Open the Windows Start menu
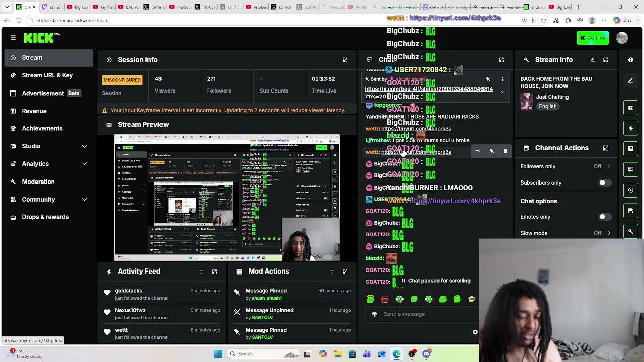This screenshot has height=362, width=644. click(x=218, y=354)
